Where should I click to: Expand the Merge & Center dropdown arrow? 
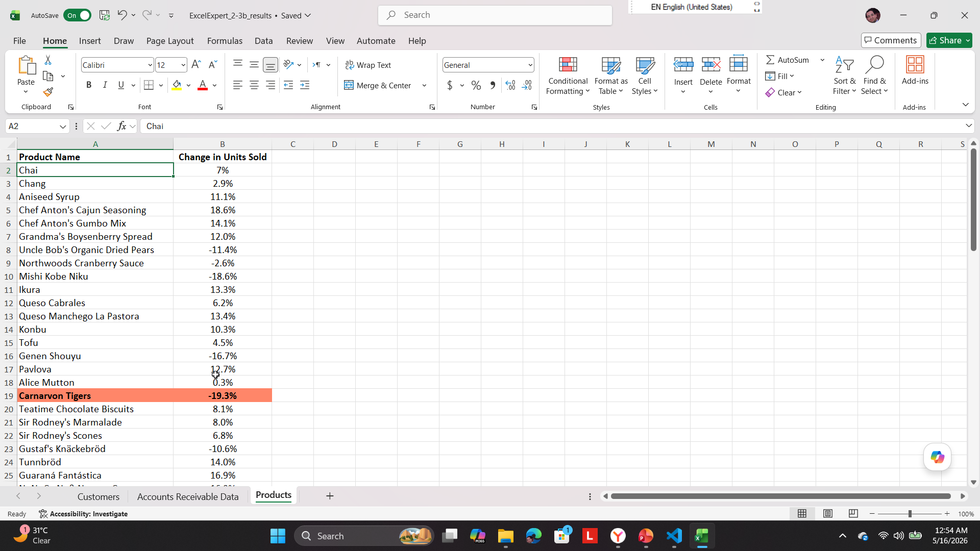pos(424,85)
